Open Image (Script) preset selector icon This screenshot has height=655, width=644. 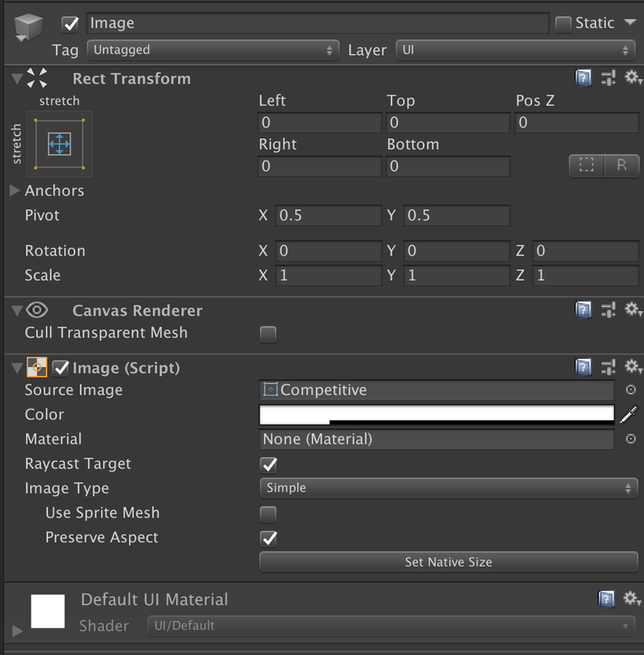click(608, 367)
